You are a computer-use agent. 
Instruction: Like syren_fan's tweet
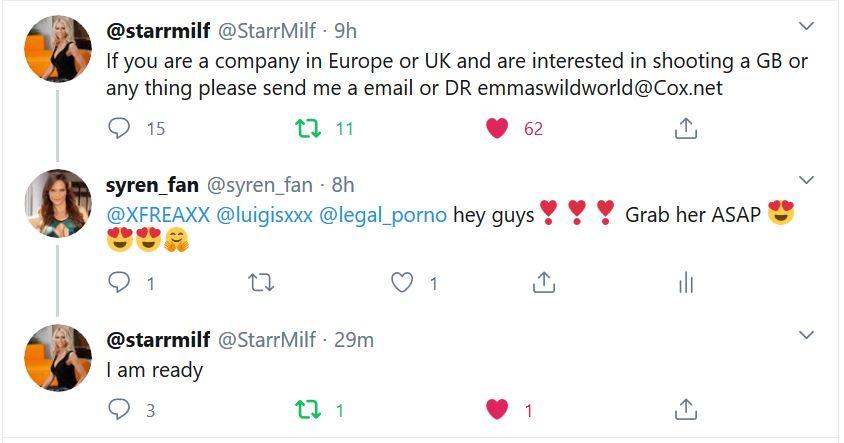click(x=402, y=283)
